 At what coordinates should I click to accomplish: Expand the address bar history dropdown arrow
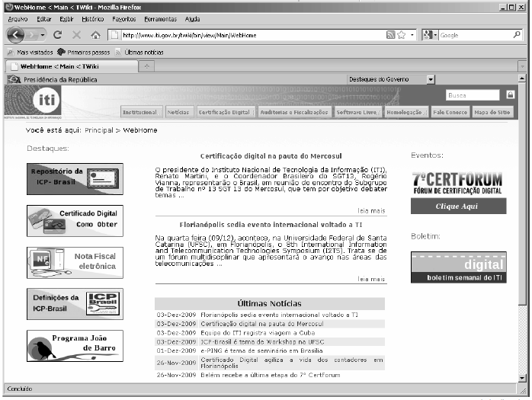click(x=412, y=35)
